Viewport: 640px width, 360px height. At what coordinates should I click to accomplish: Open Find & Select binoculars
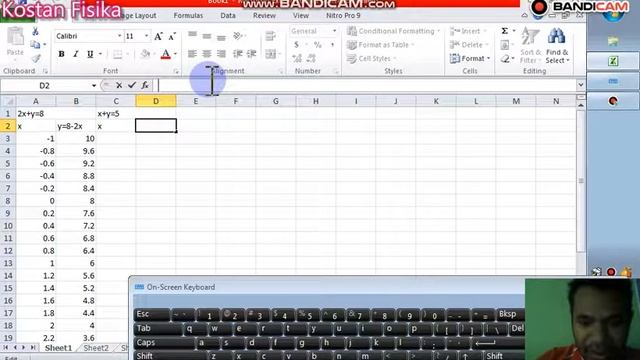tap(557, 45)
